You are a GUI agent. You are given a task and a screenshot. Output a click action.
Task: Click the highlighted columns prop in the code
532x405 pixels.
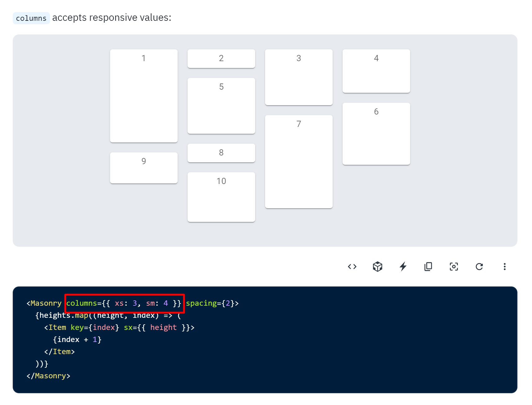tap(123, 303)
